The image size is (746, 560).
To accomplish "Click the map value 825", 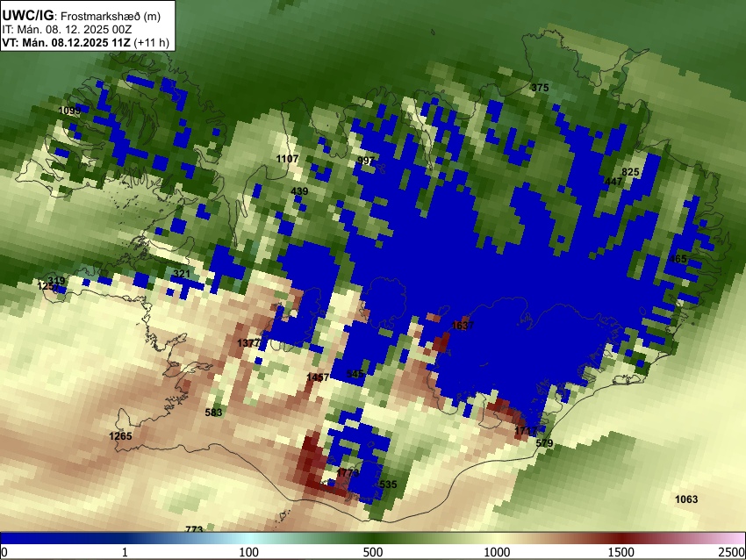I will point(630,172).
